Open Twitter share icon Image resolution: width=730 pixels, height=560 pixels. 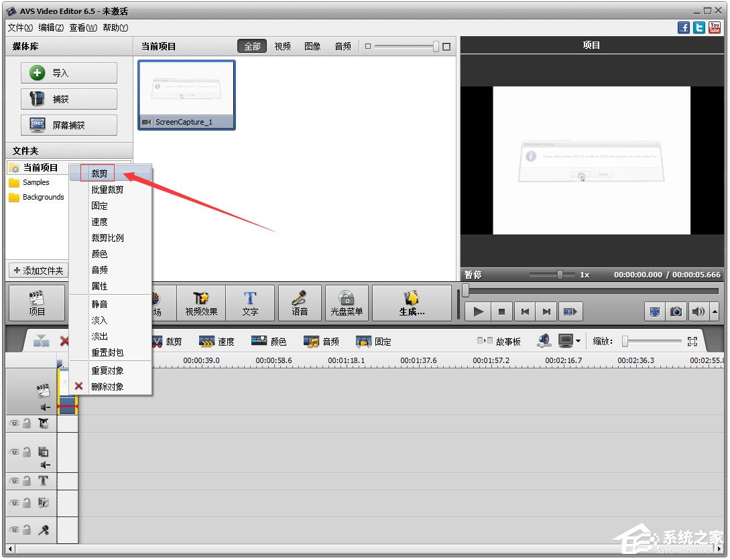[698, 27]
